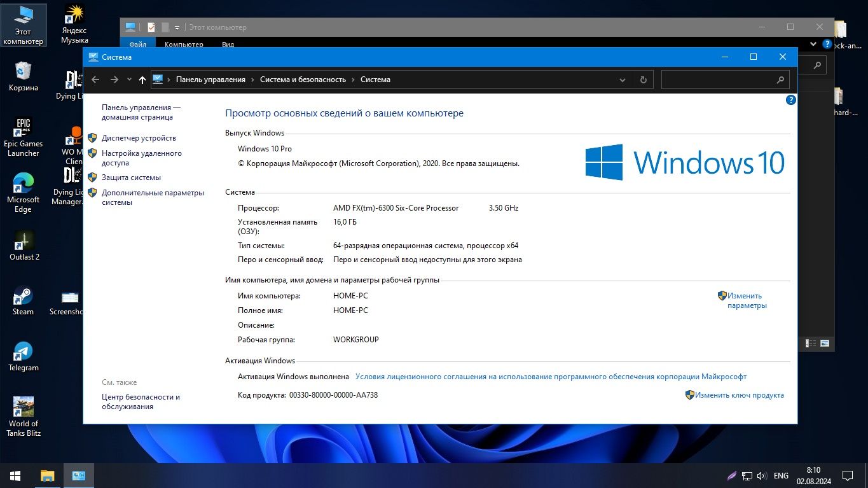Navigate to Система и безопасность breadcrumb

303,80
